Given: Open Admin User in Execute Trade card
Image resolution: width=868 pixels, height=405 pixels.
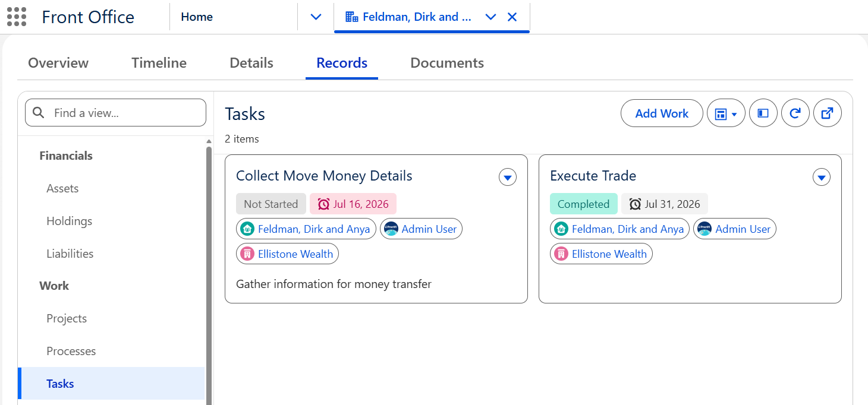Looking at the screenshot, I should click(743, 229).
